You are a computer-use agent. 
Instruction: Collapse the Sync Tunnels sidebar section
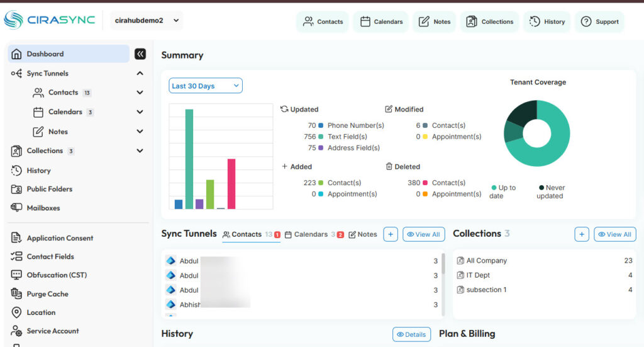tap(140, 73)
